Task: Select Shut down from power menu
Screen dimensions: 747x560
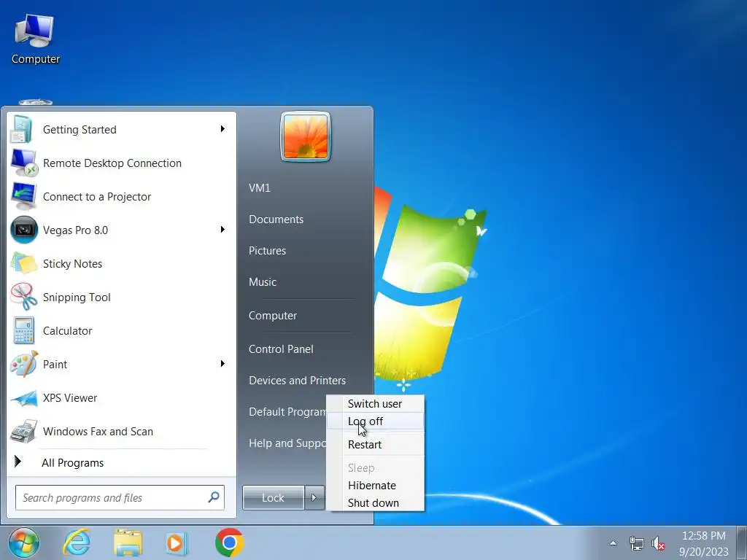Action: click(376, 503)
